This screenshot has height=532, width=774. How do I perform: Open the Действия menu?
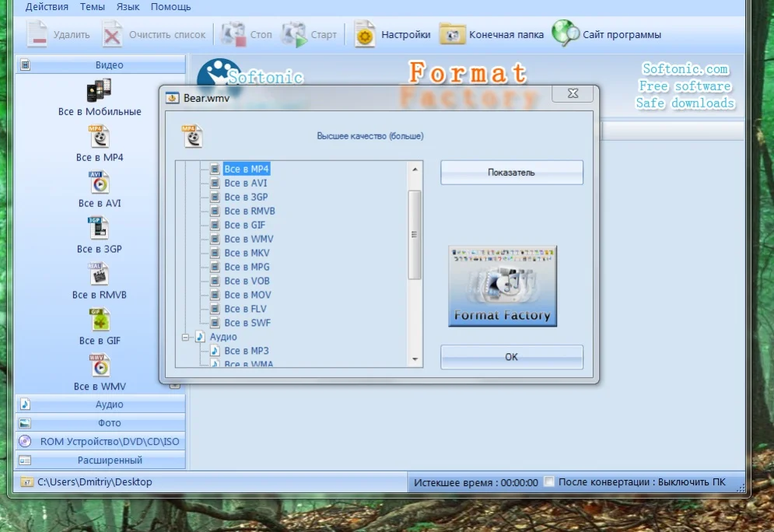click(47, 7)
